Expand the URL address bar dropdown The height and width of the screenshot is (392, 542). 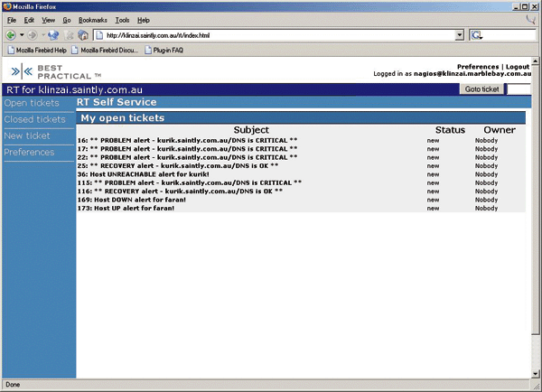459,34
